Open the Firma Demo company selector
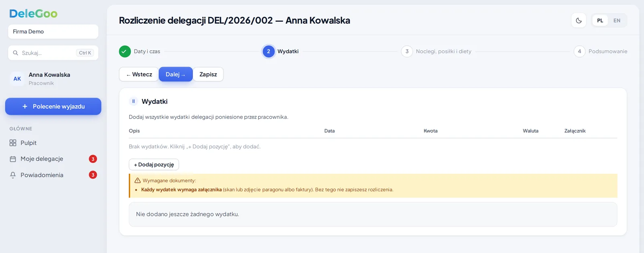Image resolution: width=644 pixels, height=253 pixels. click(x=53, y=31)
